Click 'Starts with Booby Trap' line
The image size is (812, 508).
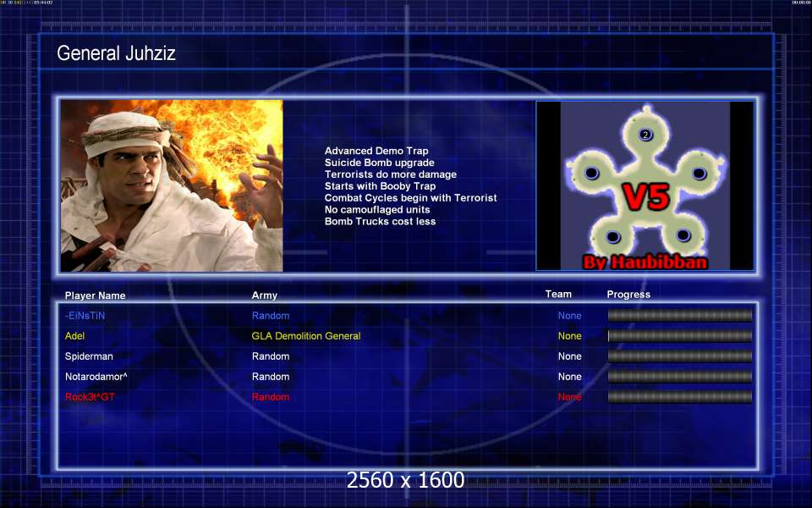coord(380,186)
